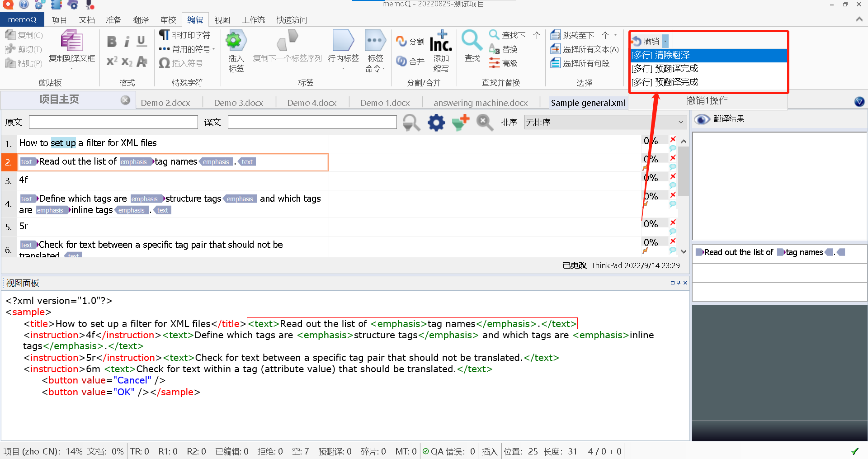Open the 撤销 undo history dropdown arrow
868x459 pixels.
click(665, 42)
